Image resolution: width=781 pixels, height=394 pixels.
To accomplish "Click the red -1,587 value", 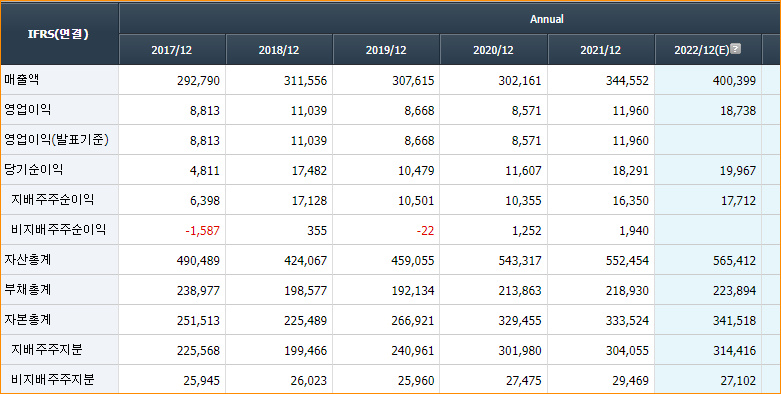I will point(203,231).
